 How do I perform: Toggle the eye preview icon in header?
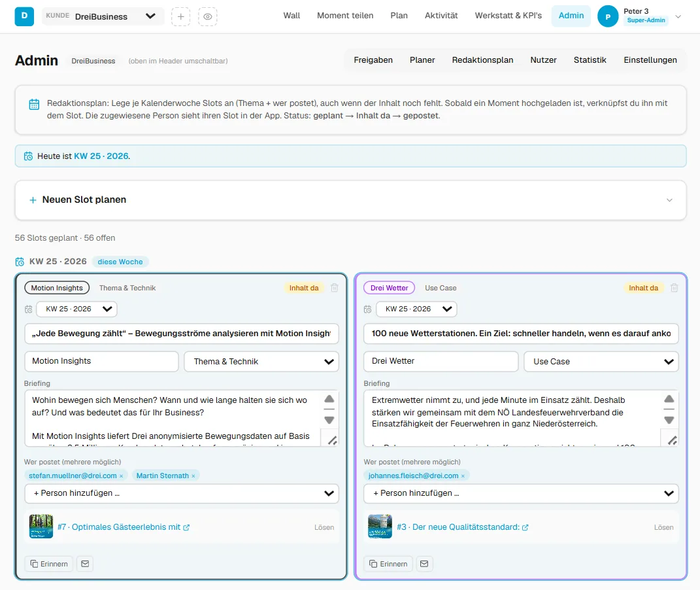pos(208,16)
